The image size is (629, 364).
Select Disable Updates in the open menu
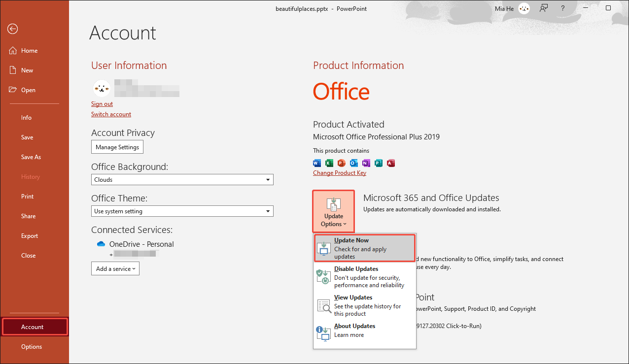[364, 277]
